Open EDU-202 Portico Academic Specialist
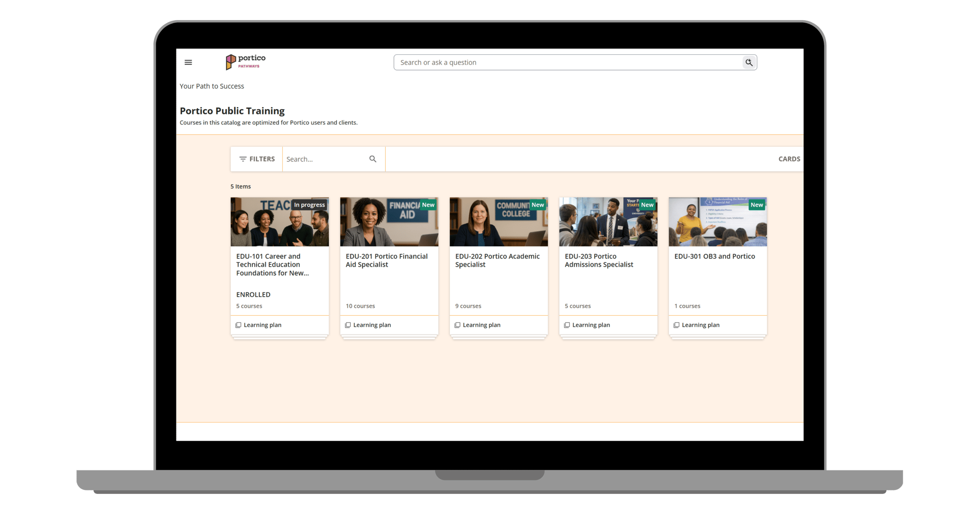This screenshot has width=980, height=514. coord(497,260)
